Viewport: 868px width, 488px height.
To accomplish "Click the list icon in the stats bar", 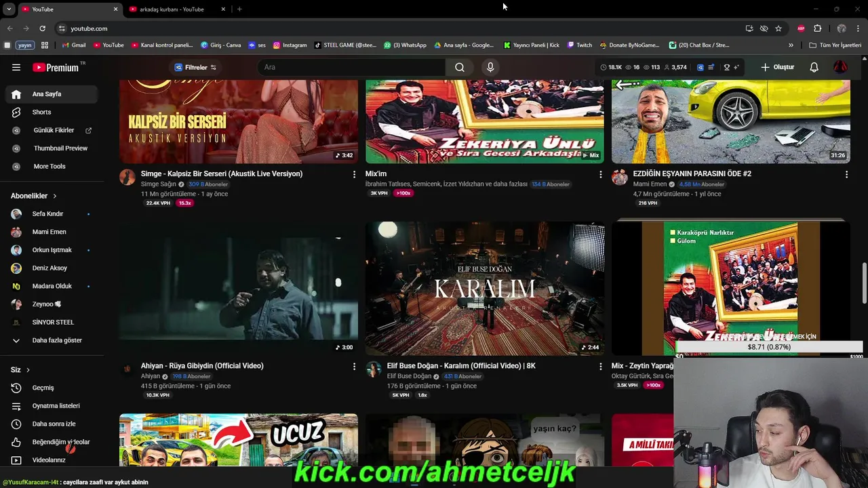I will (x=711, y=67).
